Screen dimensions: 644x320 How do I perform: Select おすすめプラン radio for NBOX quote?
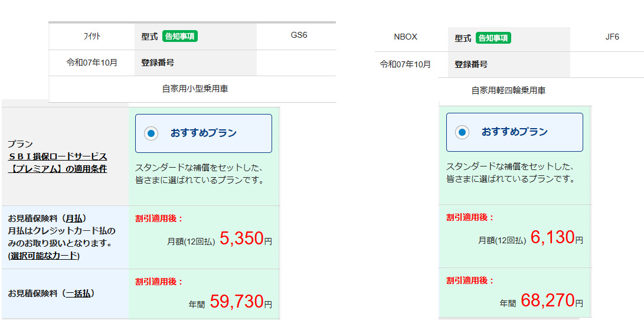point(462,132)
